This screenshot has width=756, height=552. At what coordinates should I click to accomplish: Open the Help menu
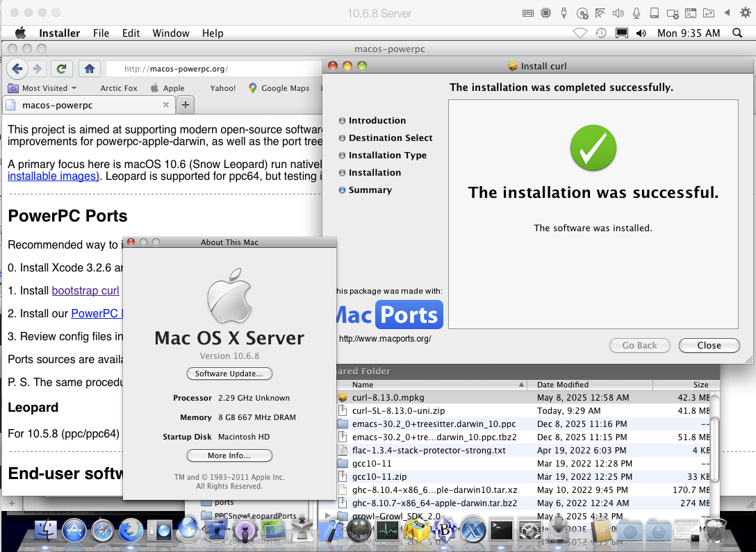[213, 33]
